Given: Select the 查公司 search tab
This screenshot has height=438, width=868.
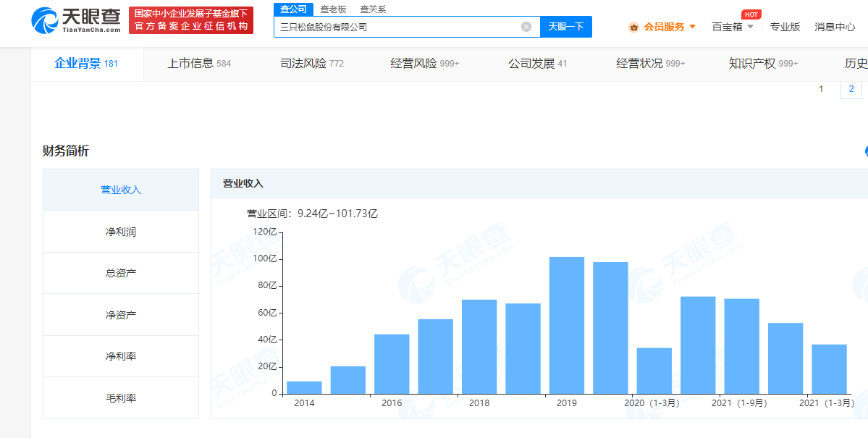Looking at the screenshot, I should point(293,9).
